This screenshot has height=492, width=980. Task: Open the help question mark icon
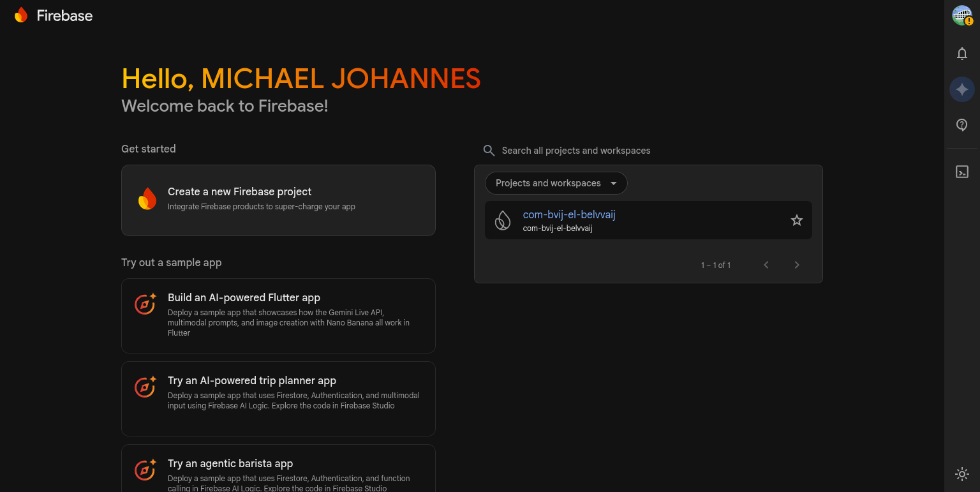pos(962,125)
